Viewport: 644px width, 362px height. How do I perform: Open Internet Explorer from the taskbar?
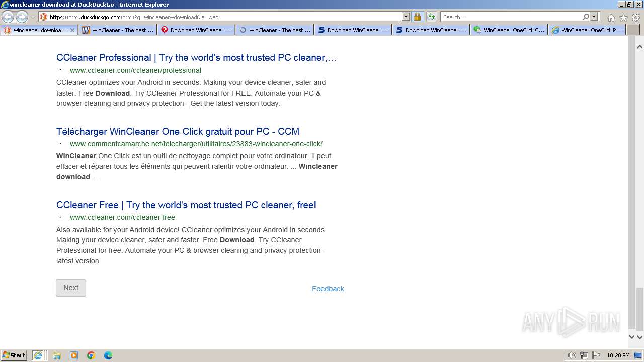point(38,355)
